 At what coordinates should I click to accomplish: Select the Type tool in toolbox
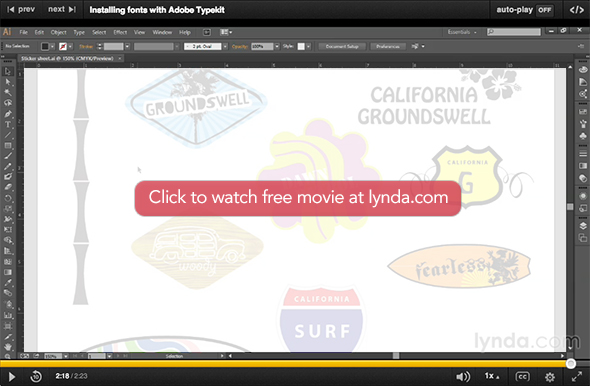8,125
